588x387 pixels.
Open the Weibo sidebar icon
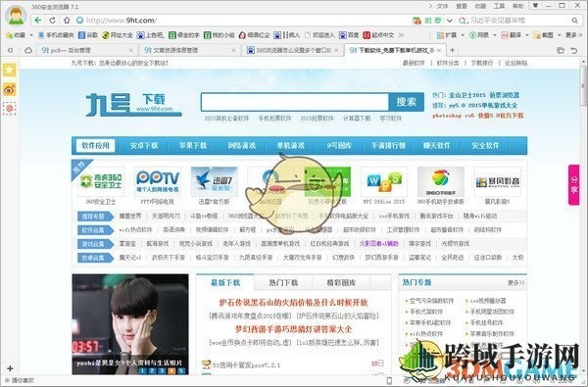click(x=10, y=89)
